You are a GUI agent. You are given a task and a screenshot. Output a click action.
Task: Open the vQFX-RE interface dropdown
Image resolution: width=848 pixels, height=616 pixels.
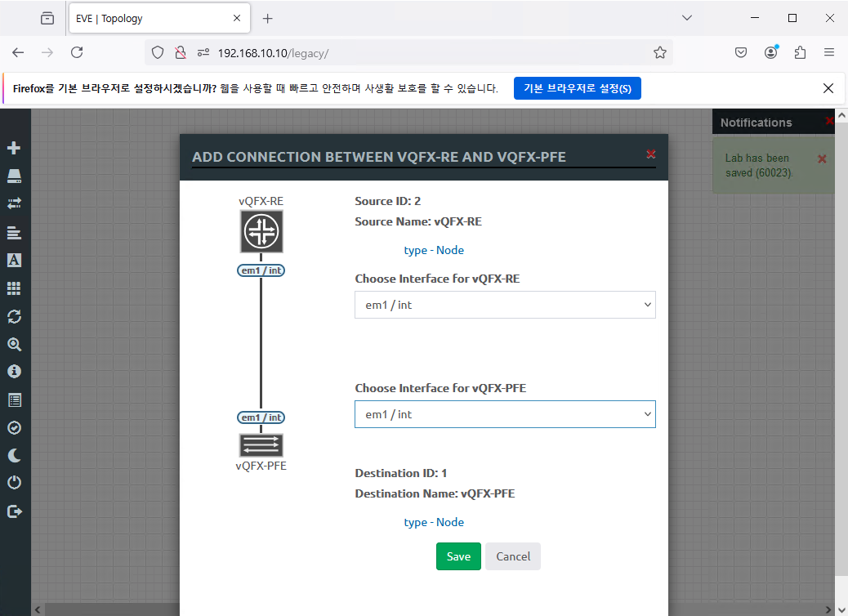pyautogui.click(x=505, y=305)
